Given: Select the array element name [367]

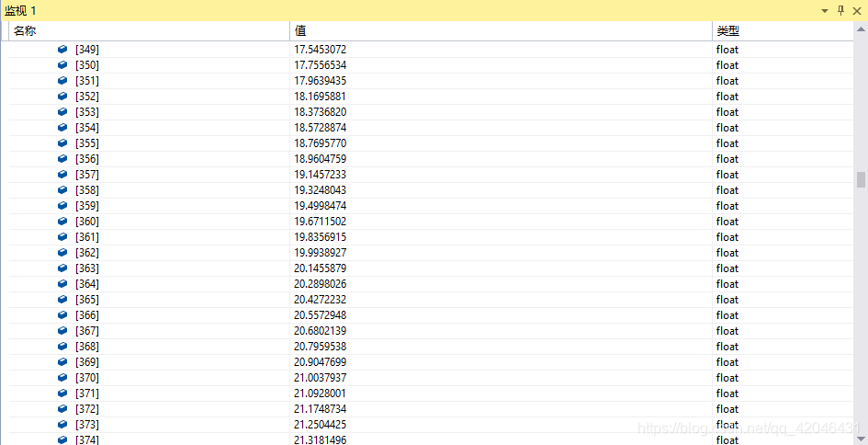Looking at the screenshot, I should [87, 330].
